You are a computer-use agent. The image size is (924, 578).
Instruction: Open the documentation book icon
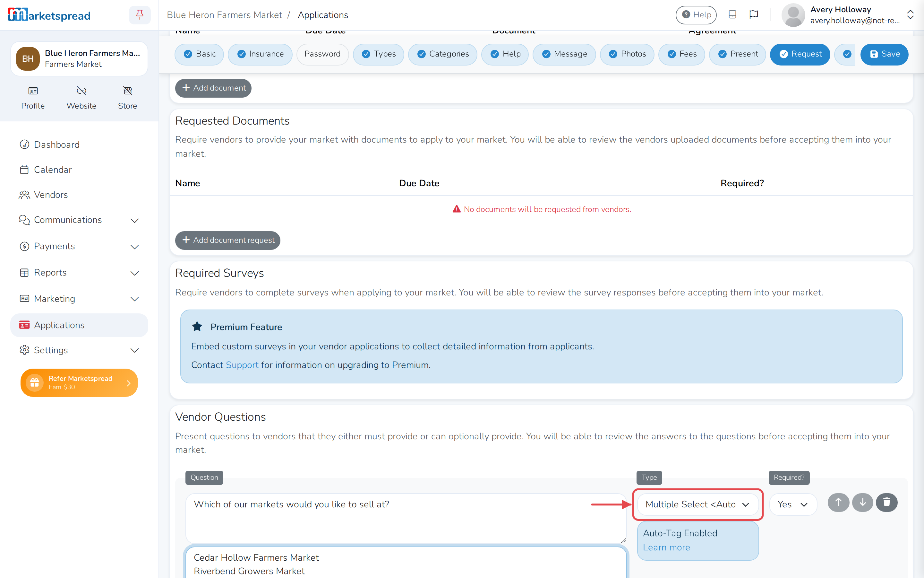pyautogui.click(x=732, y=14)
